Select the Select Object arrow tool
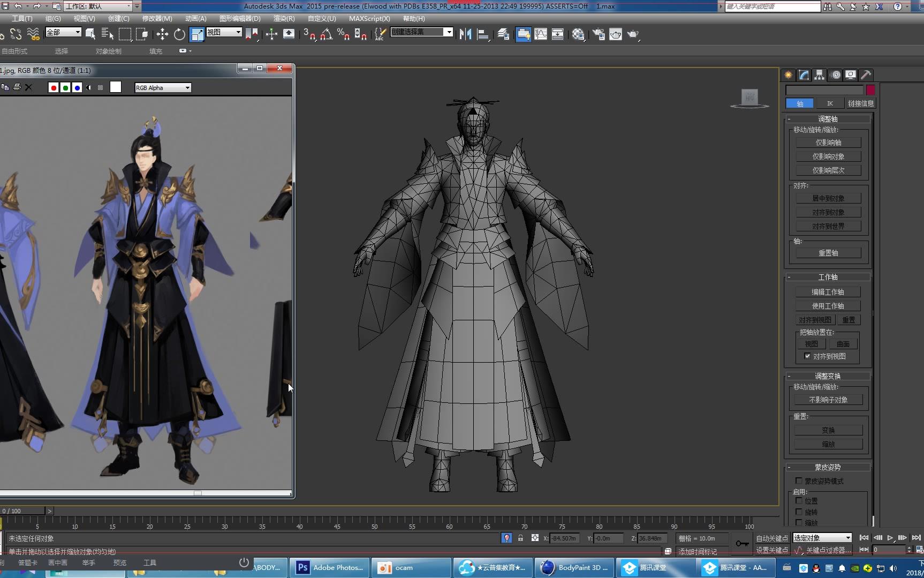The image size is (924, 578). (x=90, y=34)
